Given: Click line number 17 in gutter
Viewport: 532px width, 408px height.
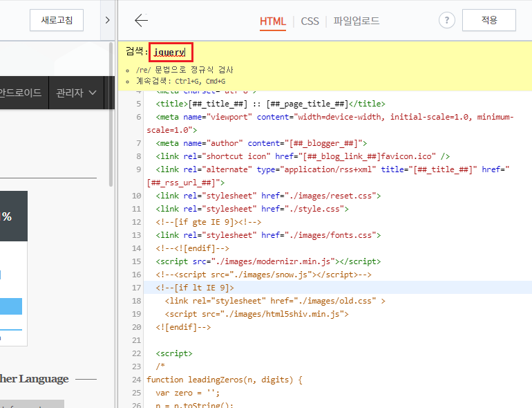Looking at the screenshot, I should [x=136, y=288].
